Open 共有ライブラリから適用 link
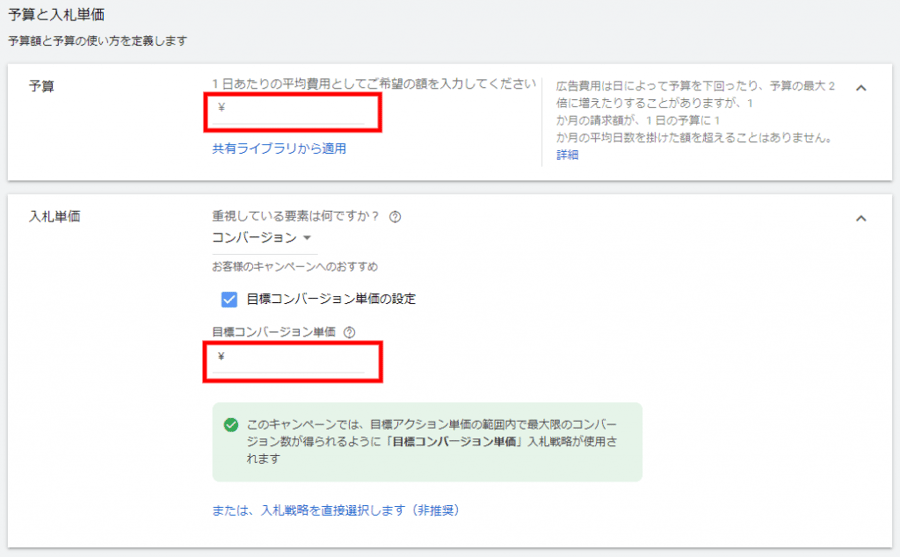Screen dimensions: 900x557 pyautogui.click(x=279, y=149)
